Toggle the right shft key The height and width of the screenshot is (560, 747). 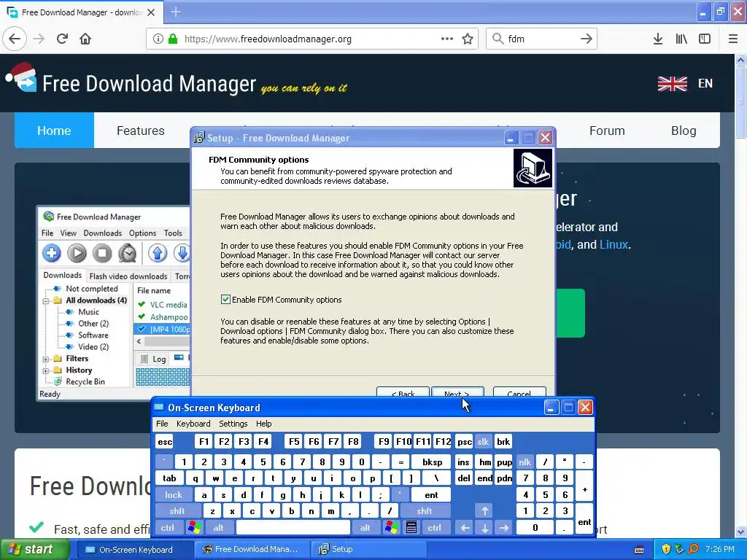(425, 511)
